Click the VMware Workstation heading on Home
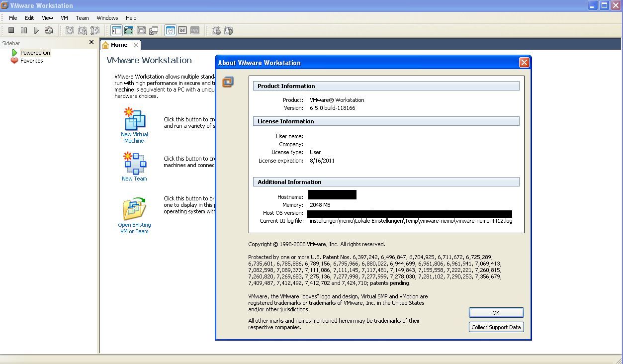Image resolution: width=623 pixels, height=364 pixels. point(149,60)
